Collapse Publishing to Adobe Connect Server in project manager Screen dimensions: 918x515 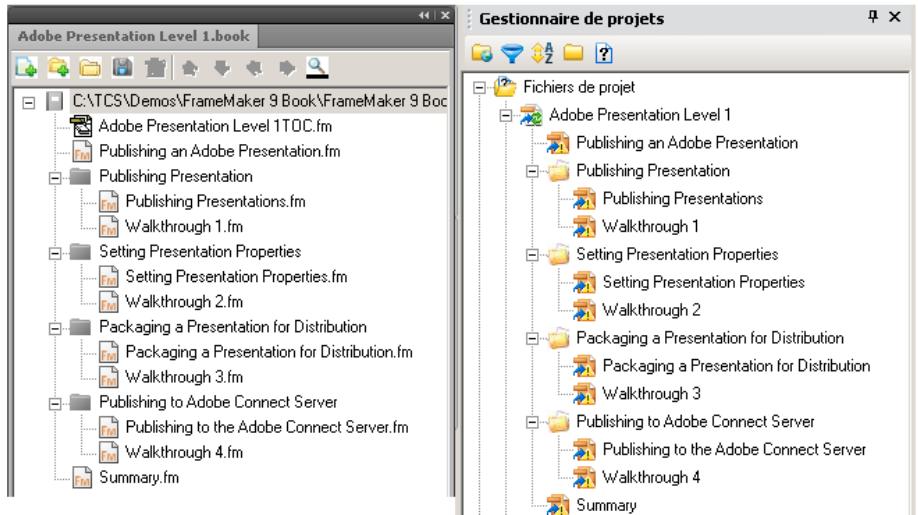(532, 422)
